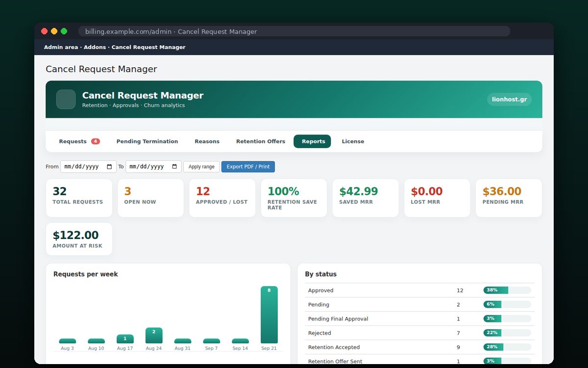
Task: Click the browser address bar
Action: pyautogui.click(x=294, y=31)
